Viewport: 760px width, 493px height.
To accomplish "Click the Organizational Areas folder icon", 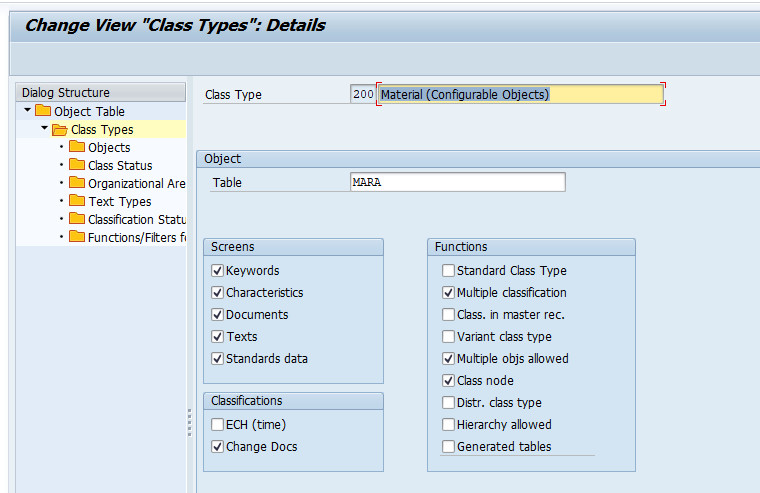I will [77, 183].
